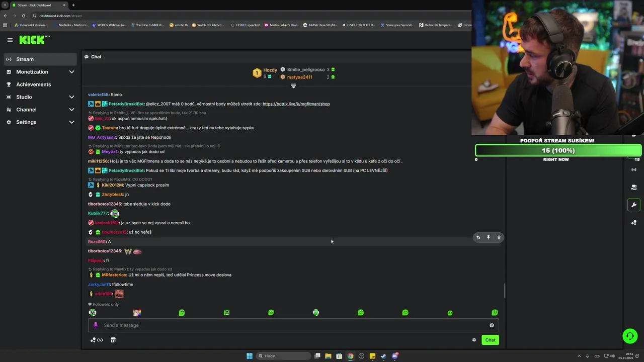Reload the page

[23, 16]
